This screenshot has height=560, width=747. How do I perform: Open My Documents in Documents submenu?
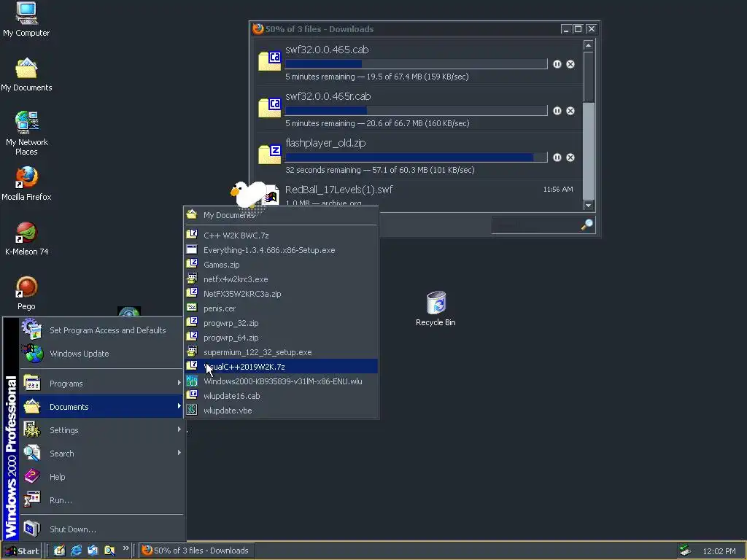pos(281,215)
